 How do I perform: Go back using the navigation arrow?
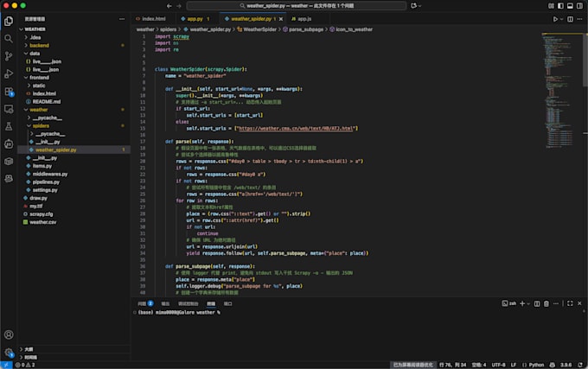click(x=169, y=6)
